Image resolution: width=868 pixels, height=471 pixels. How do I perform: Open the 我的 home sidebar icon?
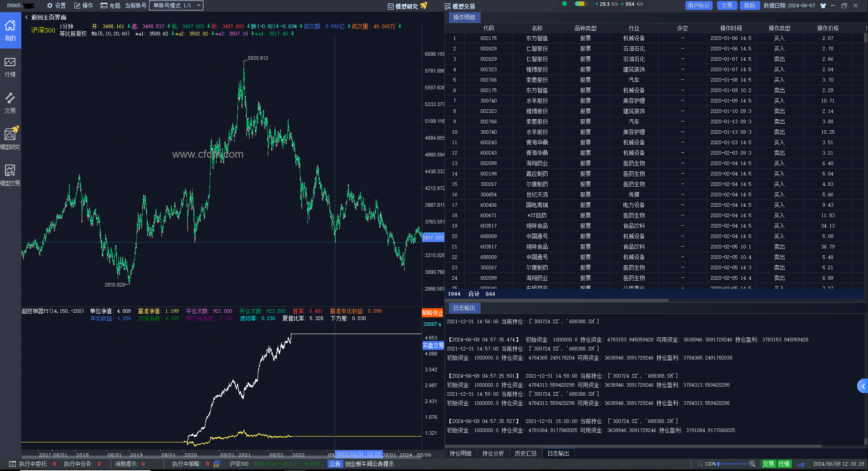(x=10, y=30)
